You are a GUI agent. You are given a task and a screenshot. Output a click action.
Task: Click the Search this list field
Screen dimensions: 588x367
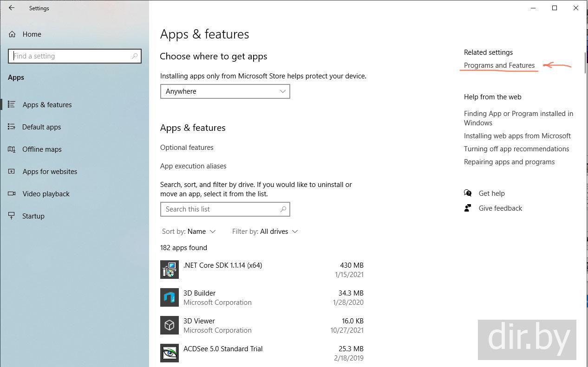(x=221, y=209)
